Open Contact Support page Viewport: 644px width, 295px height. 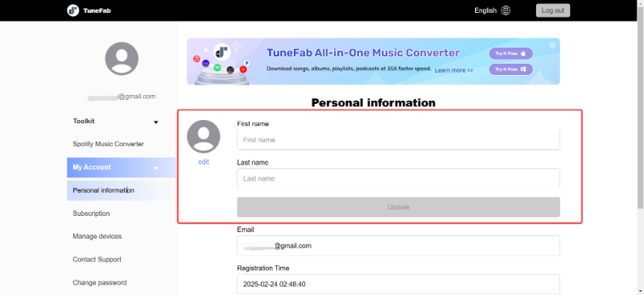point(97,260)
